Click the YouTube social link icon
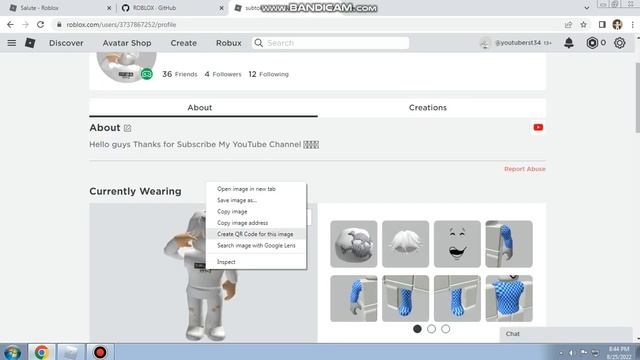The width and height of the screenshot is (640, 360). 538,127
